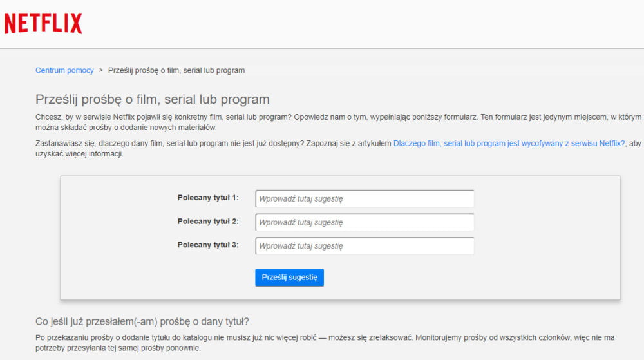Click the 'Polecany tytuł 2:' label
The height and width of the screenshot is (360, 644).
coord(208,222)
